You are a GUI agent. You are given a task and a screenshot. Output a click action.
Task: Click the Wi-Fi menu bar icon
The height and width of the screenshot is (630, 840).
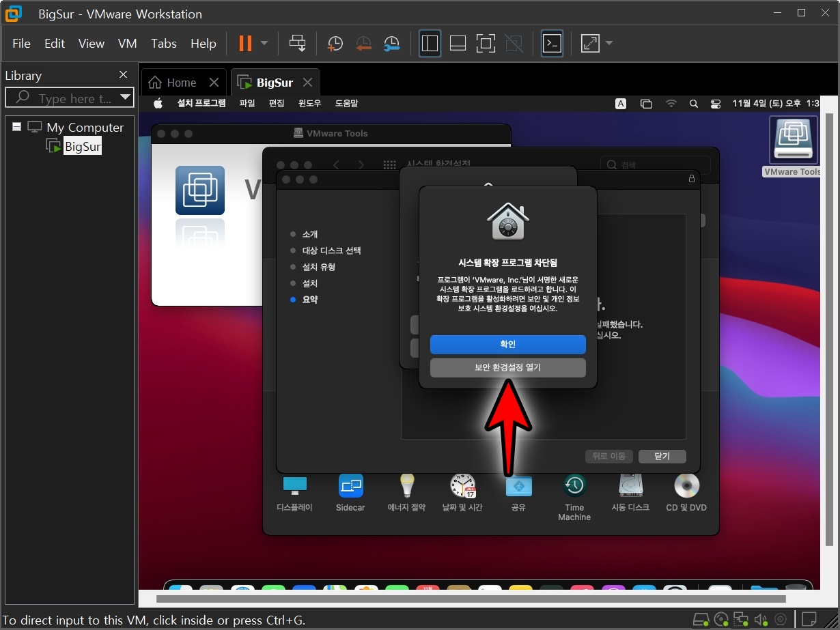(x=671, y=104)
